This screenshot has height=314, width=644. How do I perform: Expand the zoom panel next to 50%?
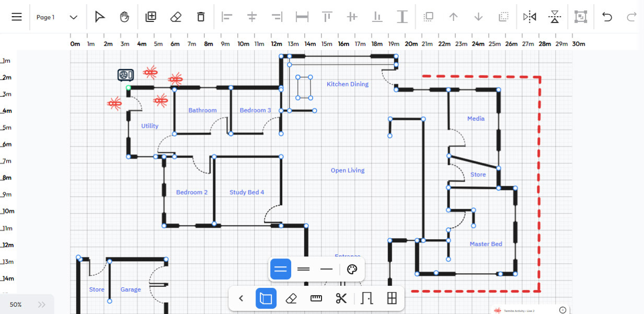pyautogui.click(x=42, y=305)
